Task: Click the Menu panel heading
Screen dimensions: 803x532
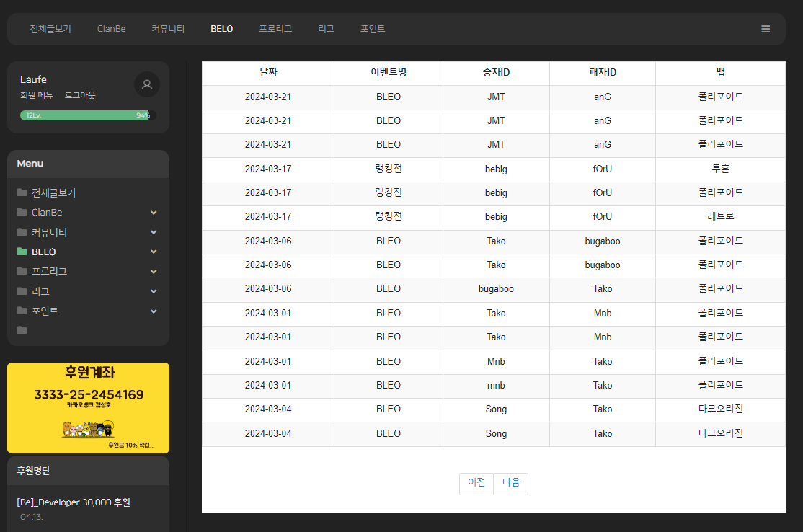Action: 30,164
